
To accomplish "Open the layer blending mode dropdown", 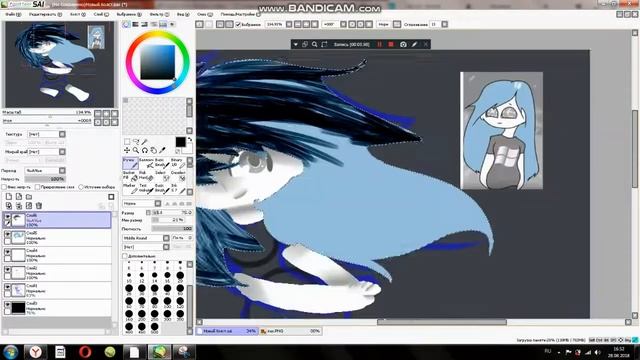I will pos(45,171).
